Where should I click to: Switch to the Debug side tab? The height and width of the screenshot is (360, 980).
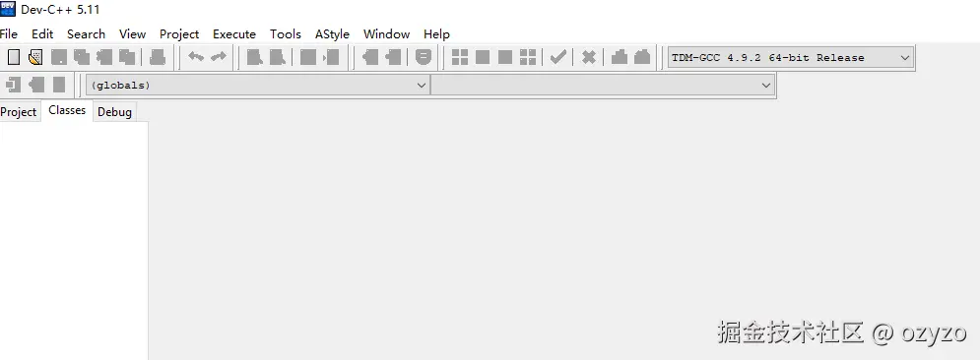tap(115, 112)
